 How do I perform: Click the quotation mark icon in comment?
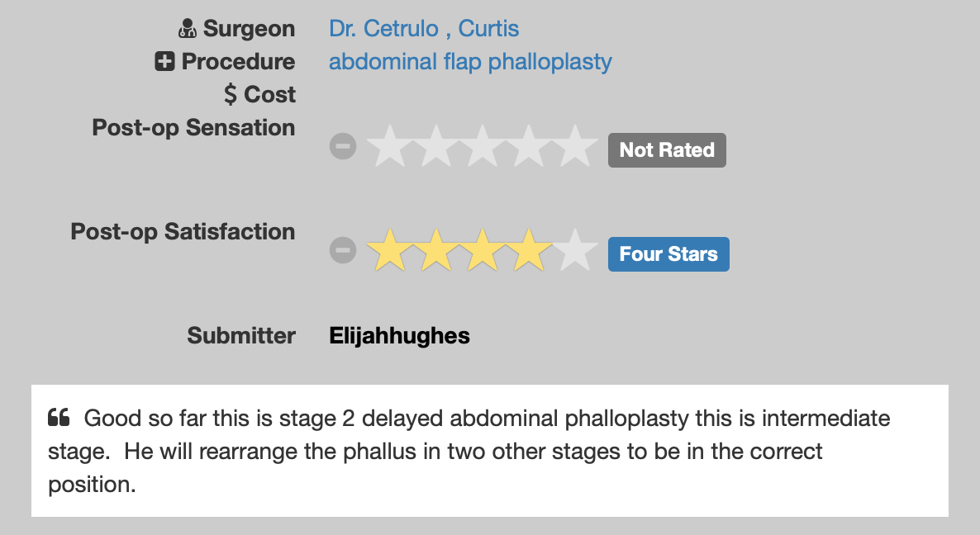coord(59,418)
